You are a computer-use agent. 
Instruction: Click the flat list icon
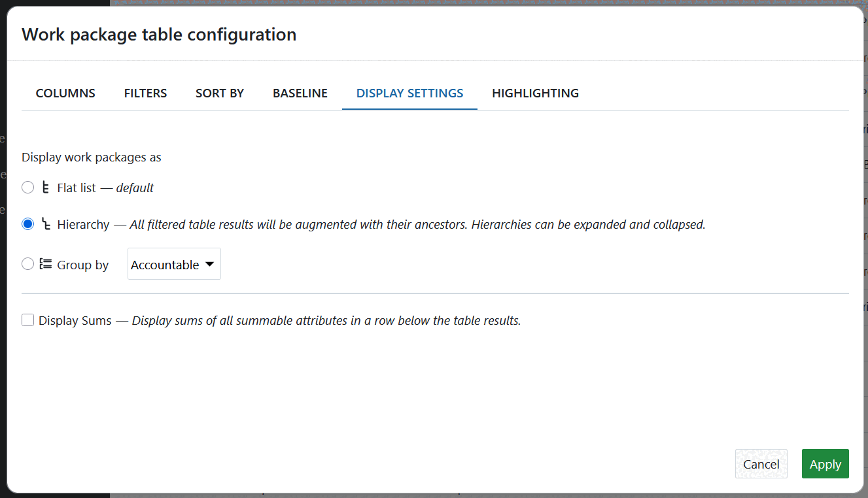tap(46, 188)
